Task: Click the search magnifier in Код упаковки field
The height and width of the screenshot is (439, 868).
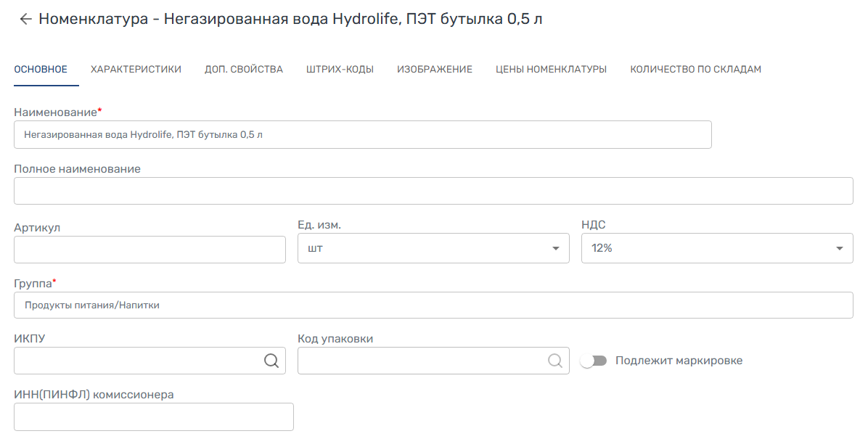Action: (554, 361)
